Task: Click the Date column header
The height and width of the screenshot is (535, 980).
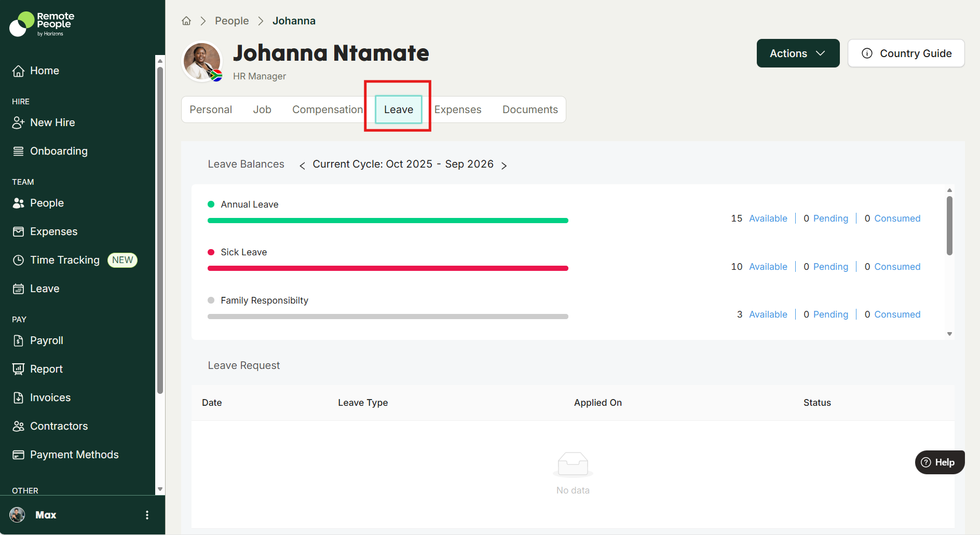Action: click(212, 403)
